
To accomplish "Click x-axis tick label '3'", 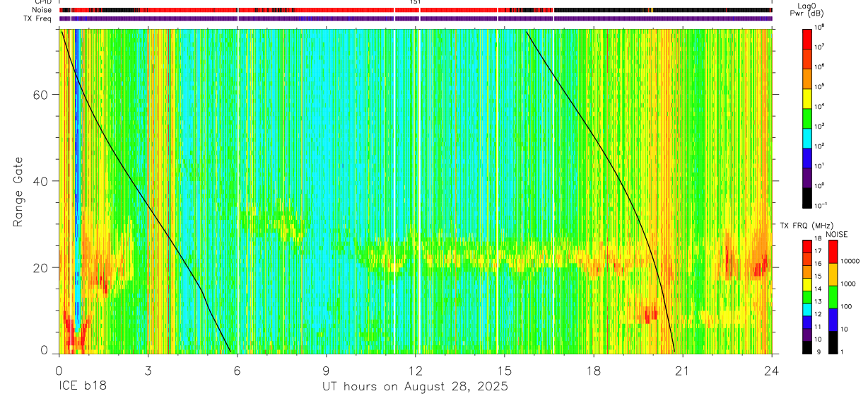I will (x=148, y=370).
